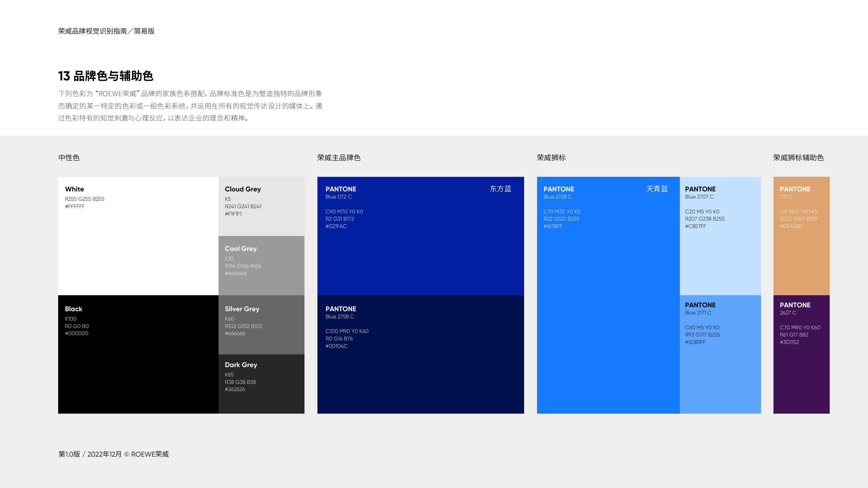
Task: Click the value R22 G120 B255
Action: tap(561, 219)
